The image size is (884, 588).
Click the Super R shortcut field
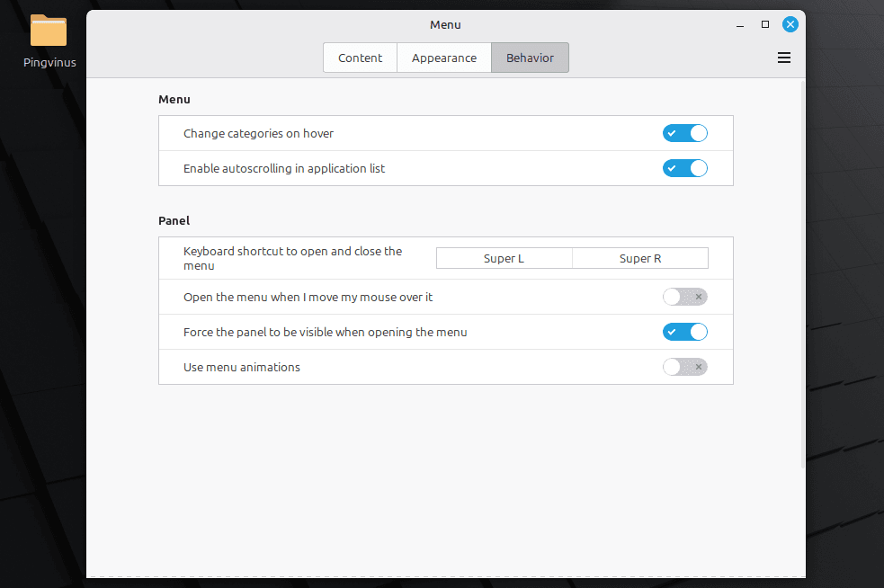640,259
